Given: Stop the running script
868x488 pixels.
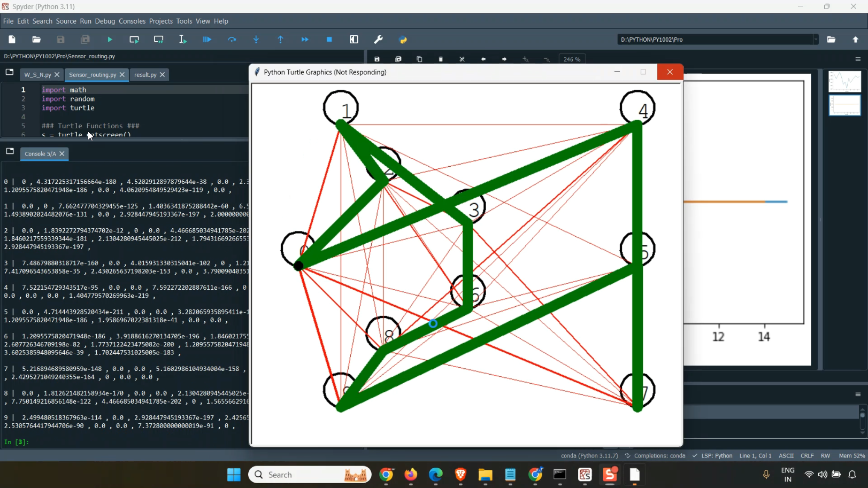Looking at the screenshot, I should coord(329,39).
